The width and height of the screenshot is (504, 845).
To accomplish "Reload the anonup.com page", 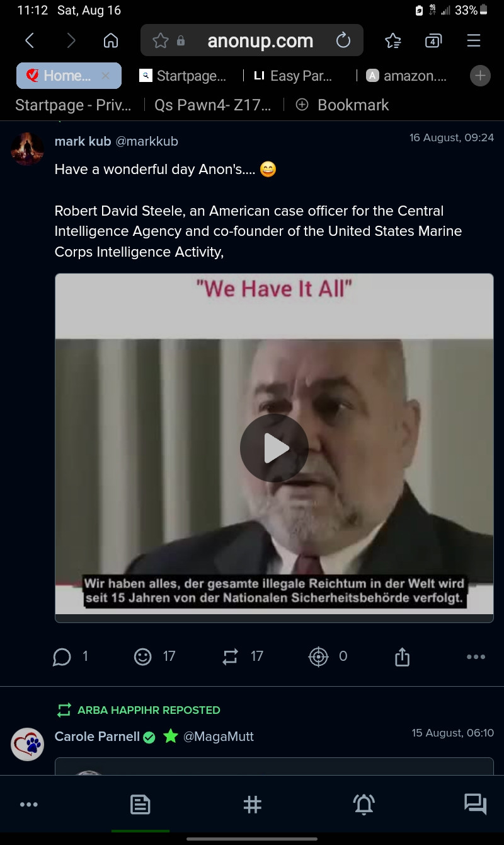I will pos(343,41).
